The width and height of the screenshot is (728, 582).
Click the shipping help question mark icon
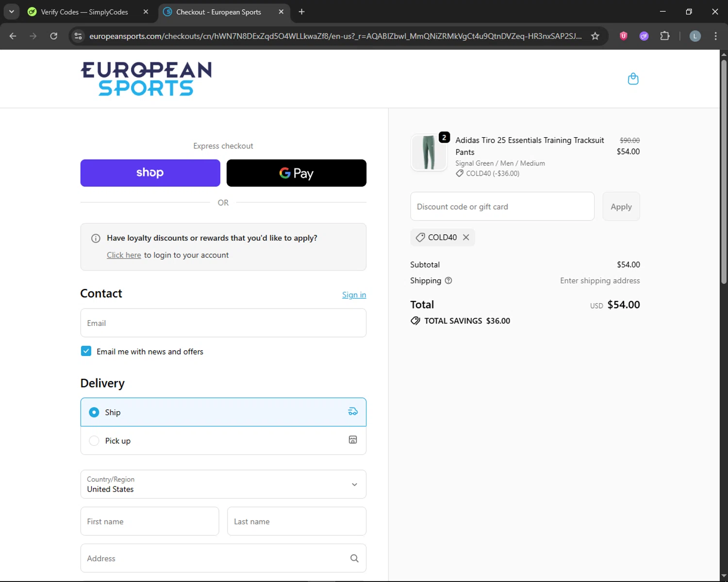pos(448,280)
